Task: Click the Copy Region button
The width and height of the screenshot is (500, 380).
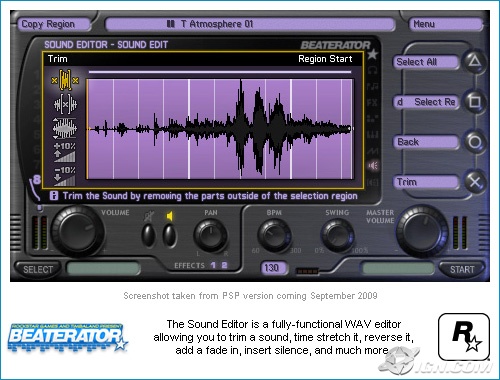Action: [53, 24]
